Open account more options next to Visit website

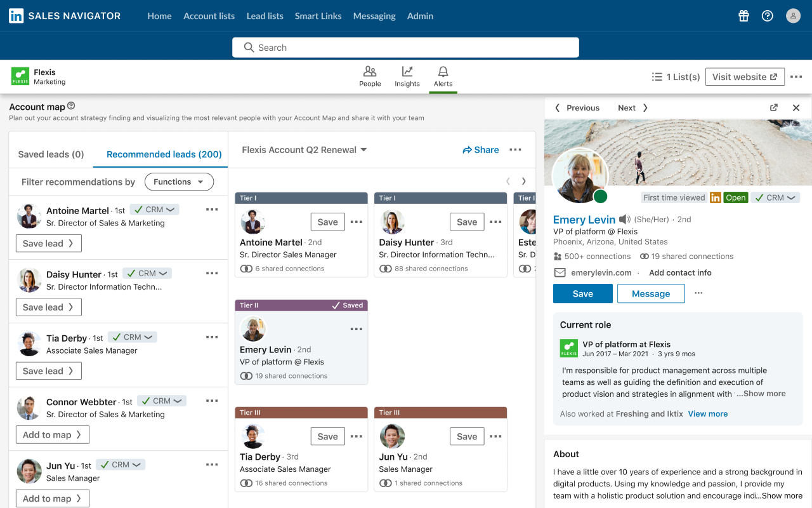796,77
